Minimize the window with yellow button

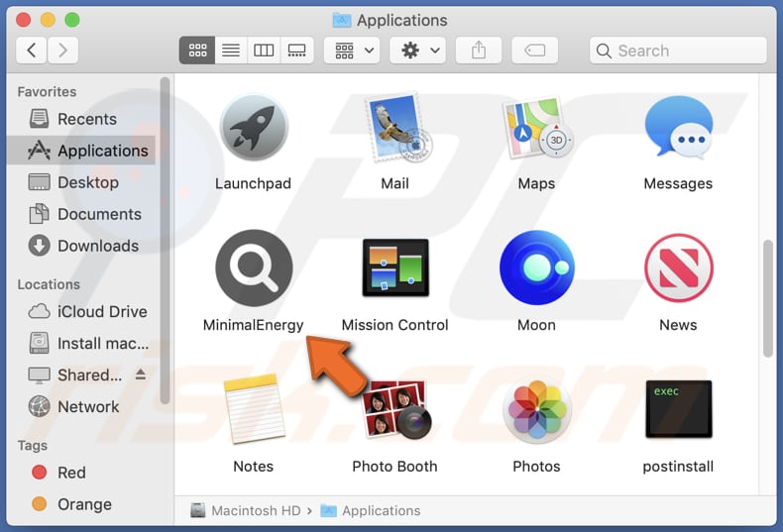tap(48, 20)
